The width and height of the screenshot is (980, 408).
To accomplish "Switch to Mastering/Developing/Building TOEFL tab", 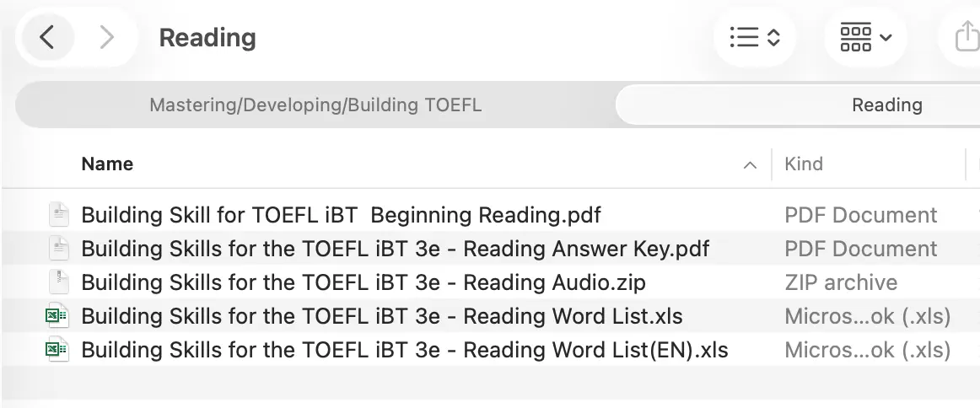I will 315,105.
